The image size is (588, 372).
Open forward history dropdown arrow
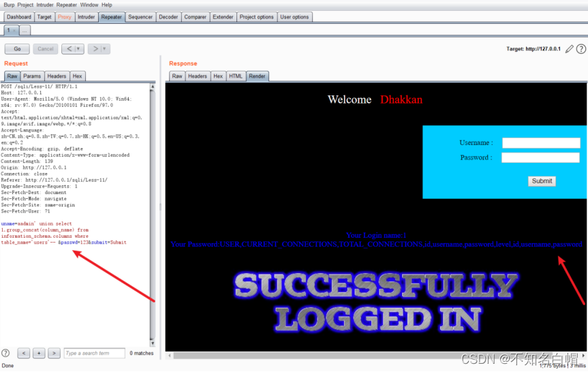coord(105,49)
